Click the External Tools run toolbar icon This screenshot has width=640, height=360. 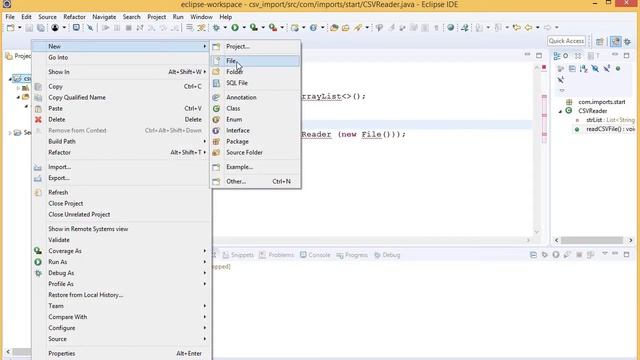pos(273,28)
